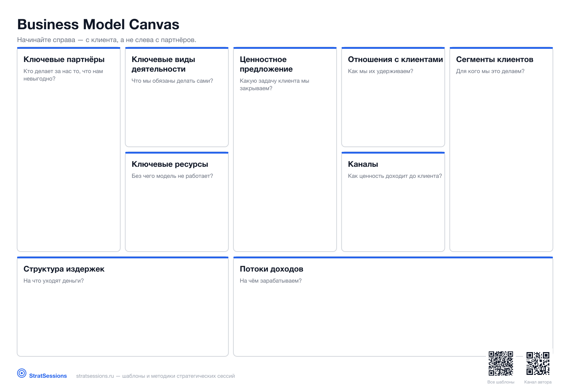This screenshot has width=570, height=392.
Task: Click the 'Потоки доходов' heading
Action: pyautogui.click(x=271, y=269)
